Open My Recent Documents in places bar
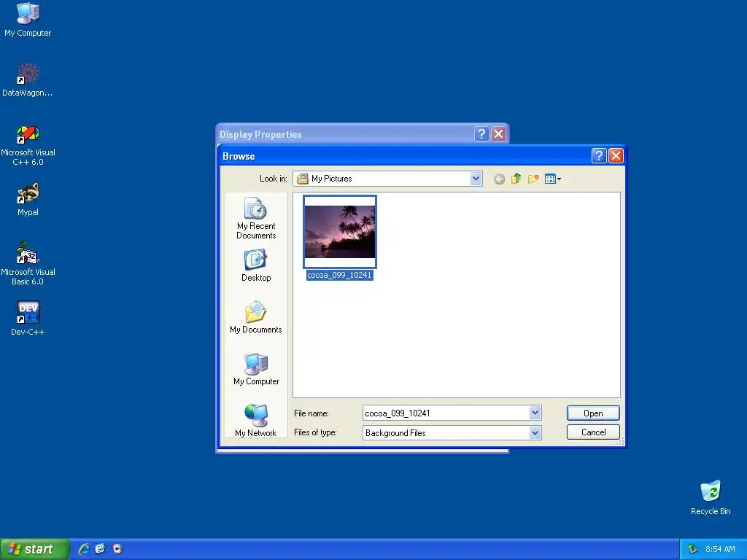Viewport: 747px width, 560px height. click(256, 217)
